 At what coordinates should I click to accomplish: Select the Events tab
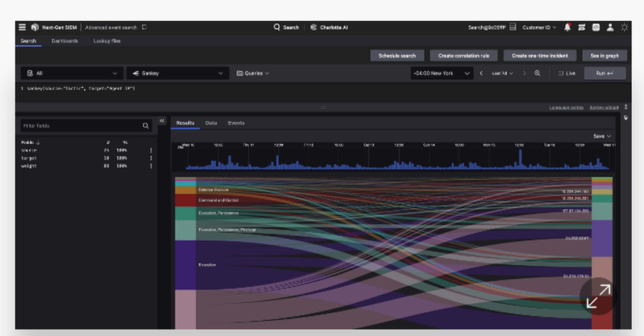click(236, 123)
